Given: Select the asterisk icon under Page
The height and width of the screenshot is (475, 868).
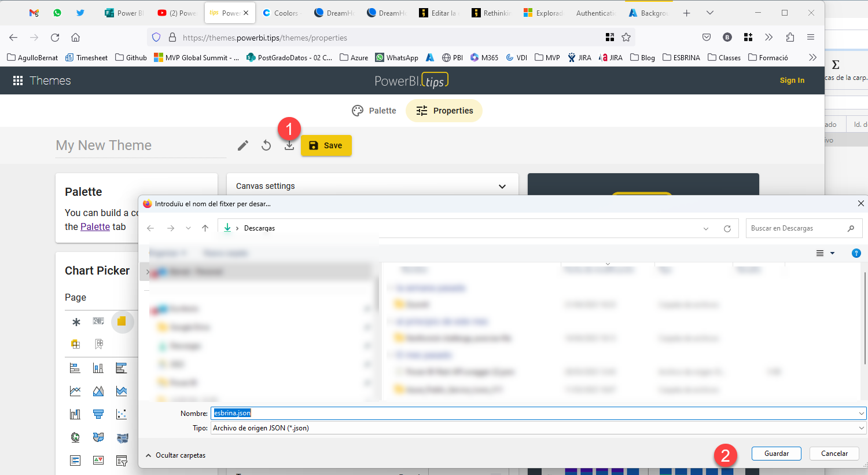Looking at the screenshot, I should point(76,322).
